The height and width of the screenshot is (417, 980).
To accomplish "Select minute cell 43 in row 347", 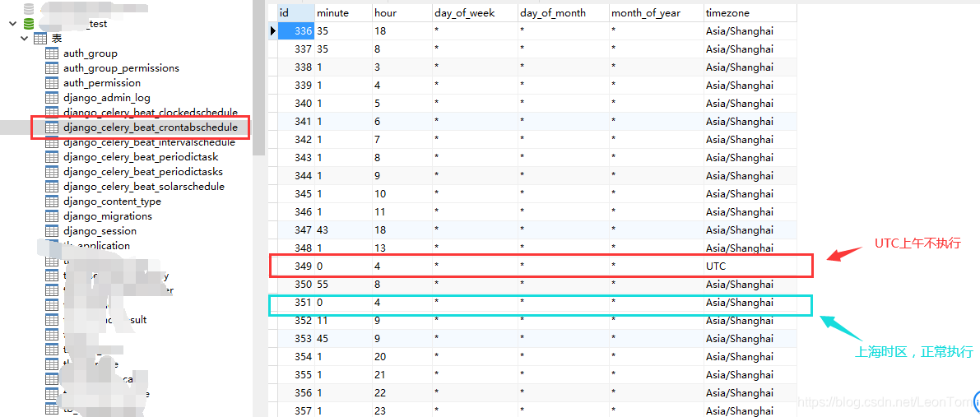I will [x=343, y=230].
